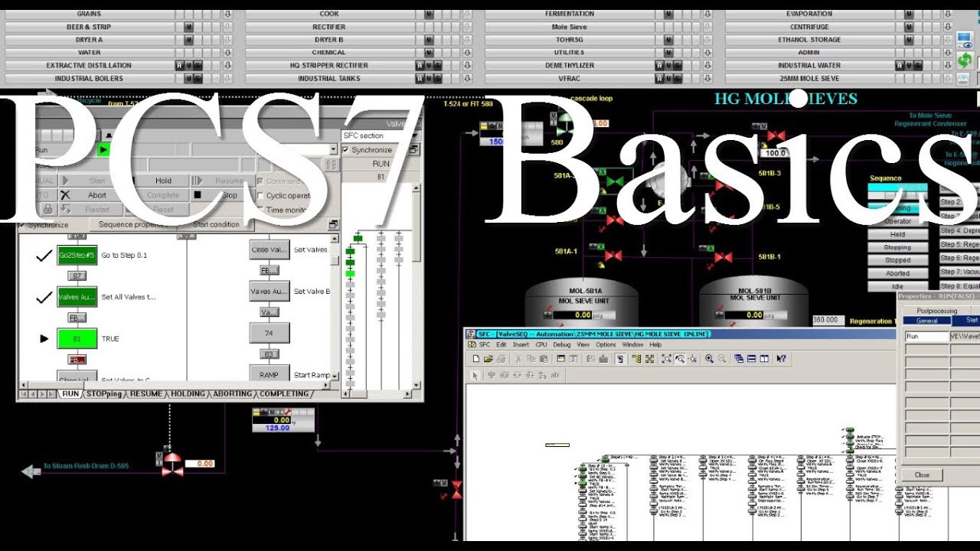The width and height of the screenshot is (980, 551).
Task: Click down arrow on COOK overview row
Action: coord(467,14)
